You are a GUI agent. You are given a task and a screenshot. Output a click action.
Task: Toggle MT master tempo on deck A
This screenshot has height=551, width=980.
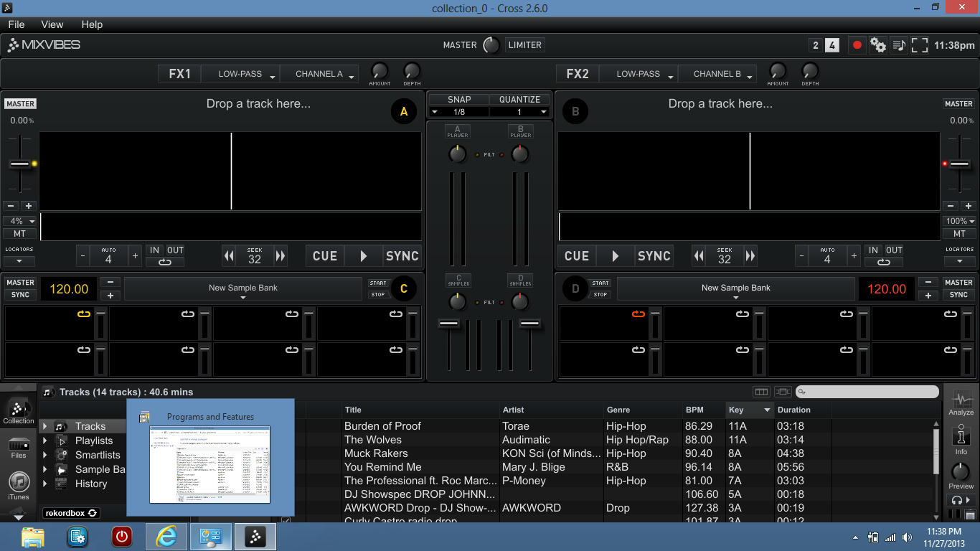[19, 234]
